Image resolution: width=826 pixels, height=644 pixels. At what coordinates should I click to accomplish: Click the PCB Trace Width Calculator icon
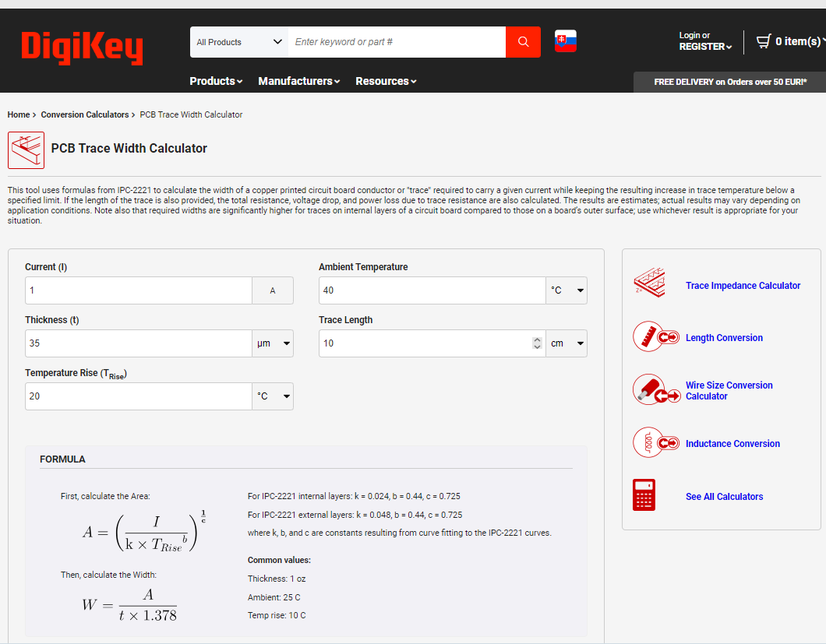[26, 150]
